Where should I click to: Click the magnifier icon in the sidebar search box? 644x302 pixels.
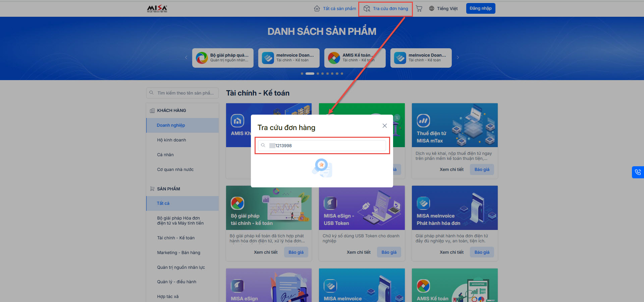[152, 93]
